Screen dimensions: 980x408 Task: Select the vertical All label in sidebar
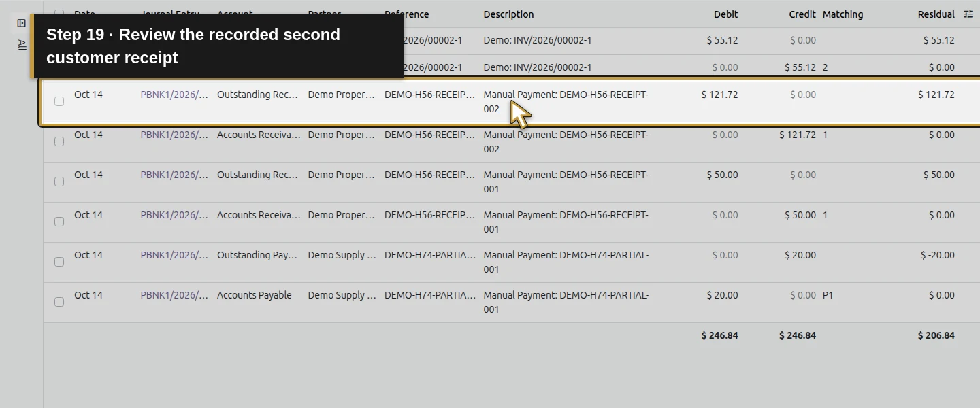pos(22,45)
